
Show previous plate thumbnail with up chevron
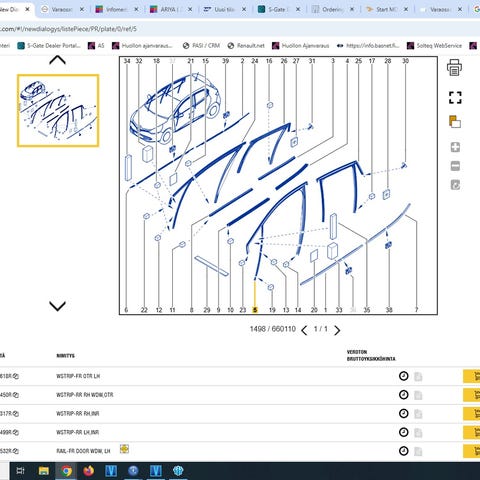pyautogui.click(x=57, y=60)
